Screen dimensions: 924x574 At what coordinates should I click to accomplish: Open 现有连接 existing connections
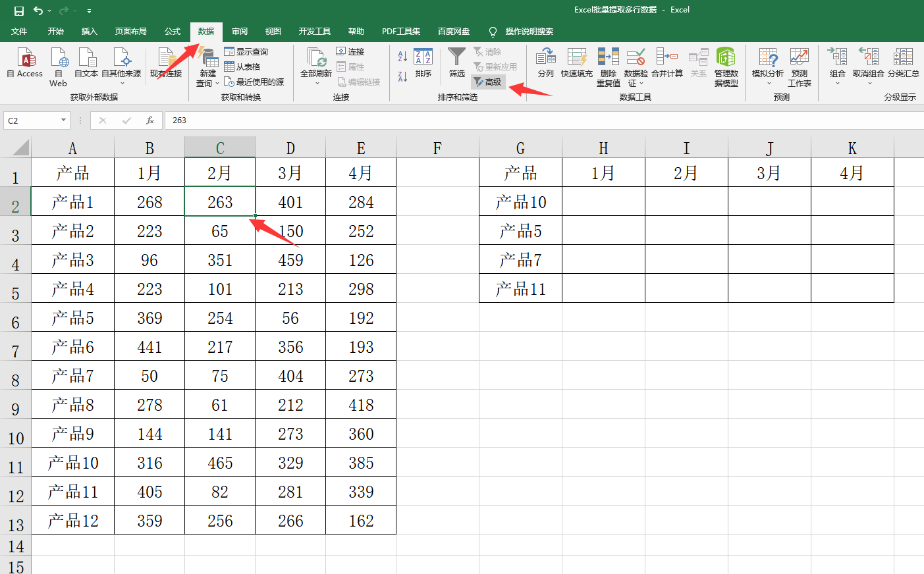[x=166, y=63]
